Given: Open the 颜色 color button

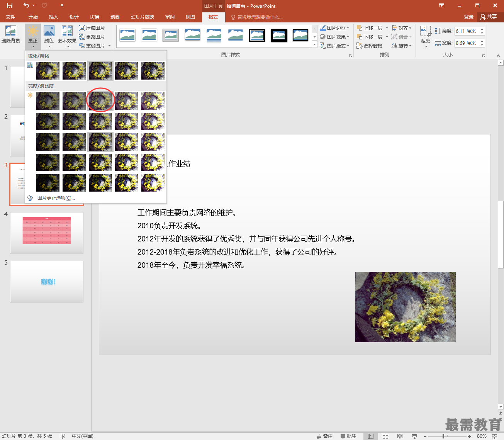Looking at the screenshot, I should [49, 36].
